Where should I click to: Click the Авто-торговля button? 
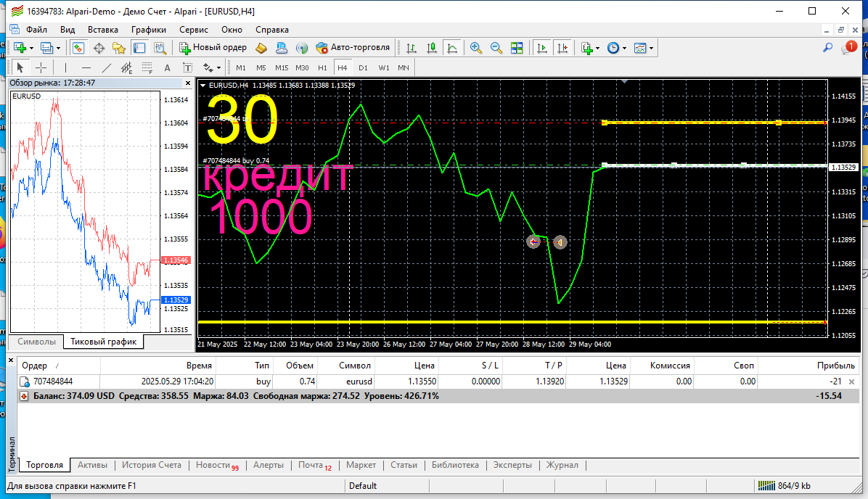(x=353, y=48)
